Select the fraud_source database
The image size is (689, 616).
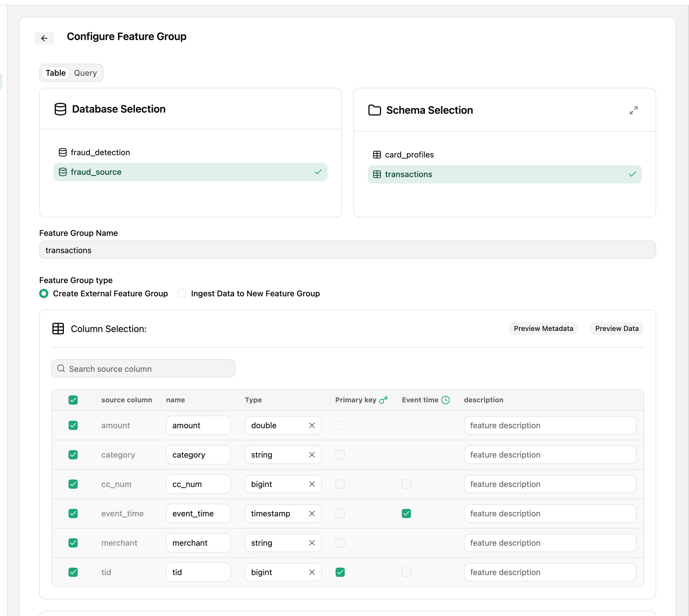[x=191, y=172]
